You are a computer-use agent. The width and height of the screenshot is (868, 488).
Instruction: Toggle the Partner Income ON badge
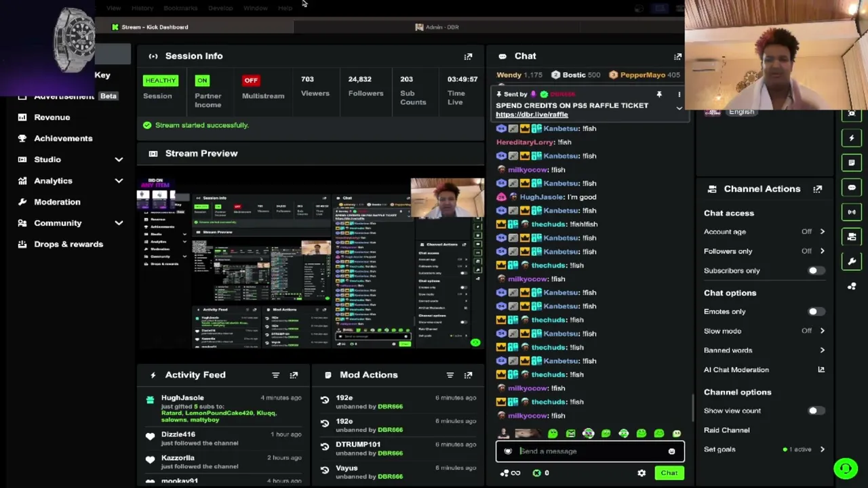(202, 81)
